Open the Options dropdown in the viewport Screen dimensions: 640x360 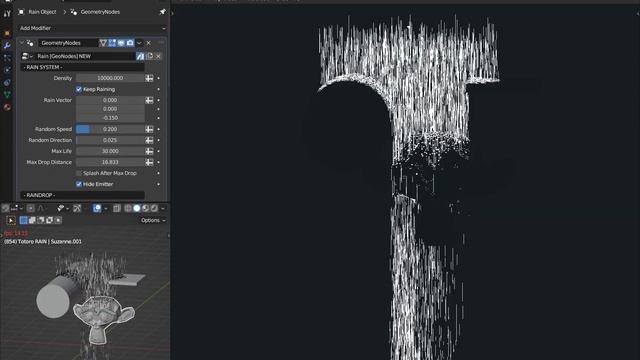coord(153,220)
